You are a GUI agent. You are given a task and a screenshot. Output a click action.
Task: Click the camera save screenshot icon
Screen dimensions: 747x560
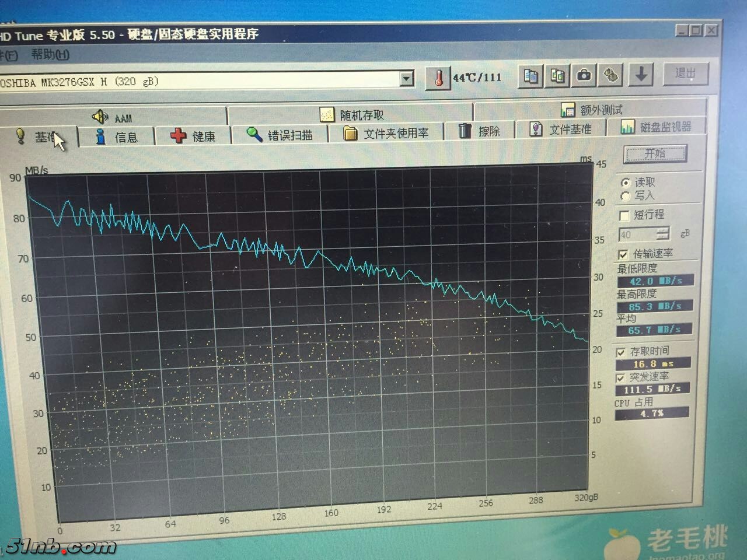pyautogui.click(x=584, y=75)
